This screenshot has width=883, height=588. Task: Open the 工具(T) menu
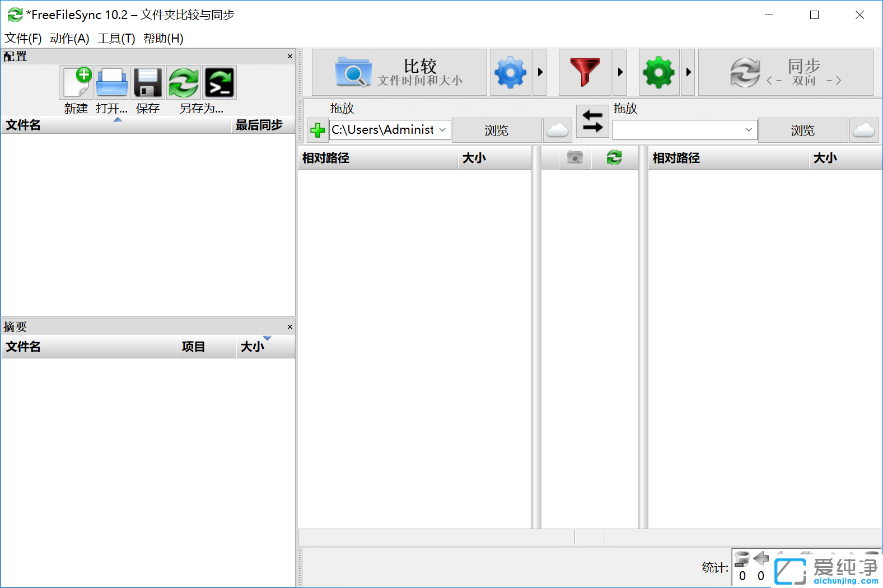click(x=116, y=39)
